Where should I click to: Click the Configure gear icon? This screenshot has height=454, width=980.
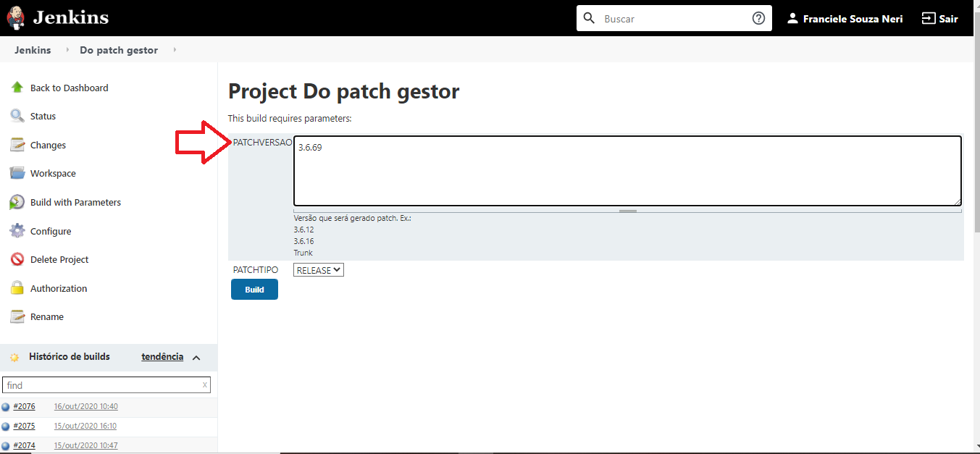(17, 231)
